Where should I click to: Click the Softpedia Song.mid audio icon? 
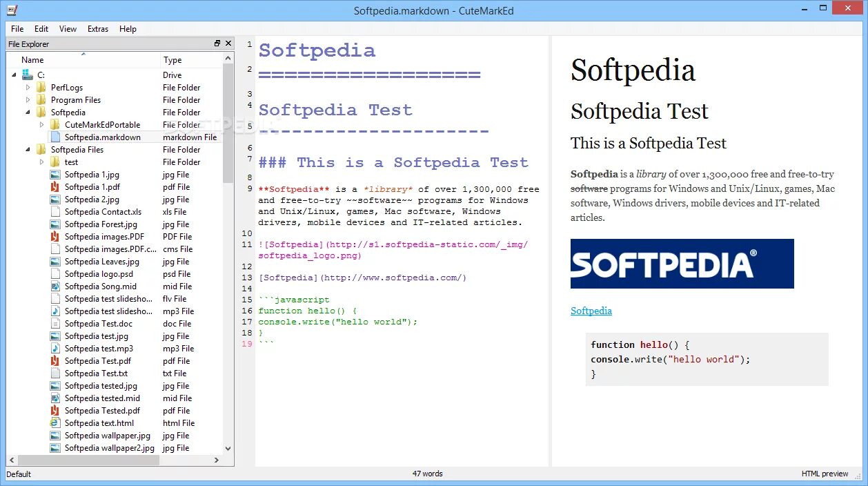coord(55,286)
